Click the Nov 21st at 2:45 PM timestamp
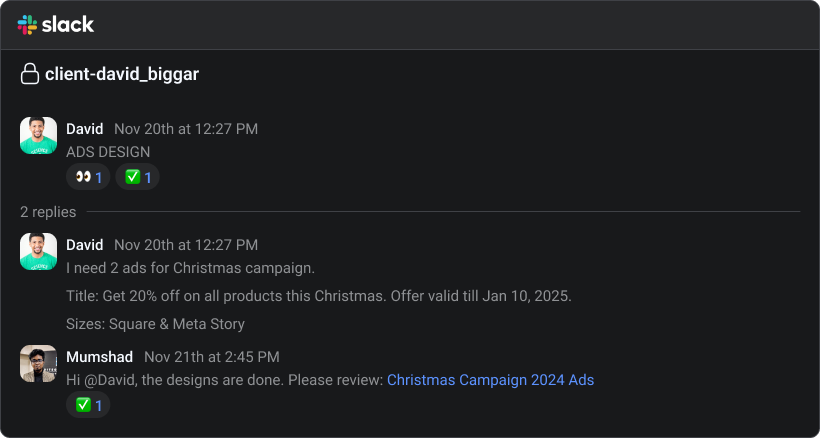 click(x=212, y=356)
